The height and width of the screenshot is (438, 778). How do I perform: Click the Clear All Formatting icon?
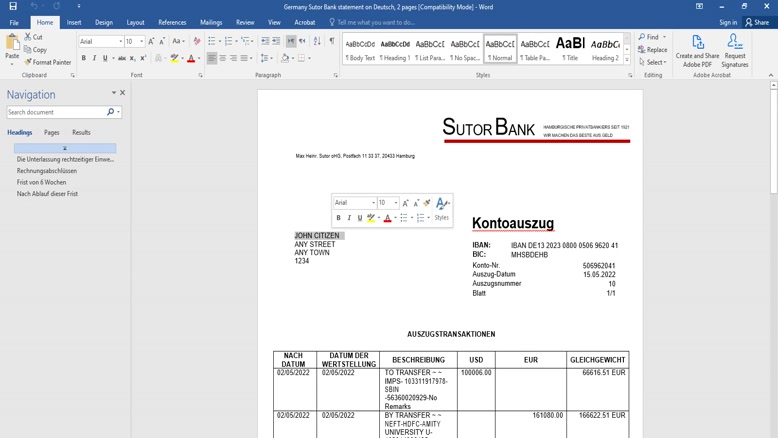(197, 41)
